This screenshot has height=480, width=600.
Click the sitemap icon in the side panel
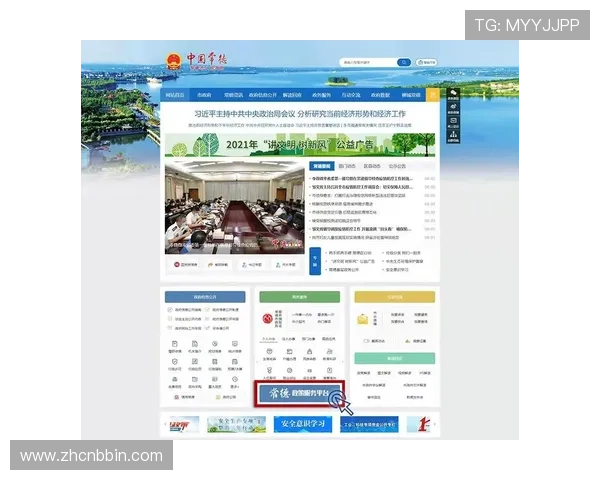pyautogui.click(x=453, y=136)
